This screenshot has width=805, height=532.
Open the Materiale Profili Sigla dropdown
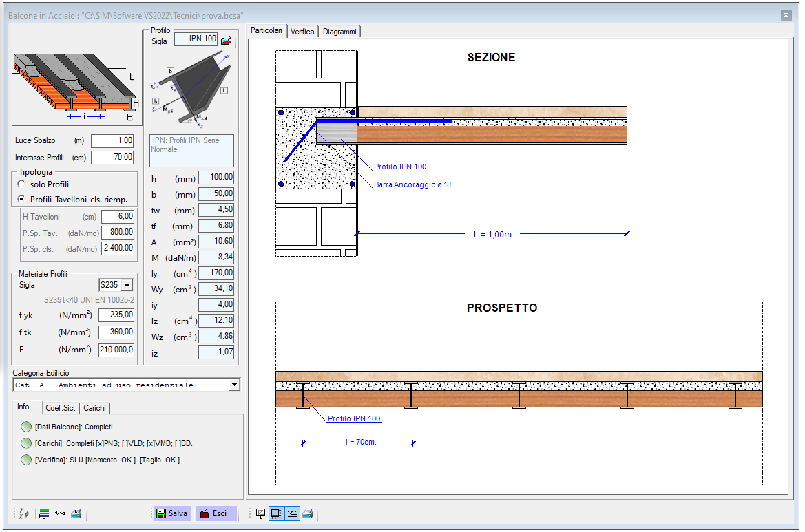(127, 285)
